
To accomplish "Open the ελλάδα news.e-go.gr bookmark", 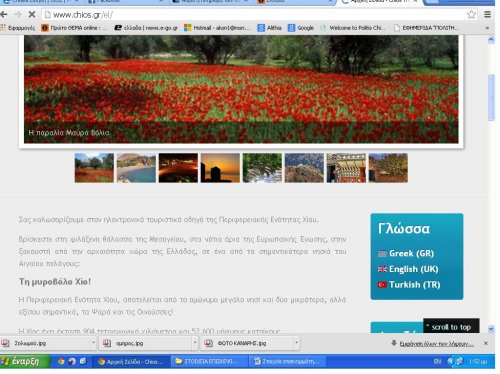I will 146,28.
